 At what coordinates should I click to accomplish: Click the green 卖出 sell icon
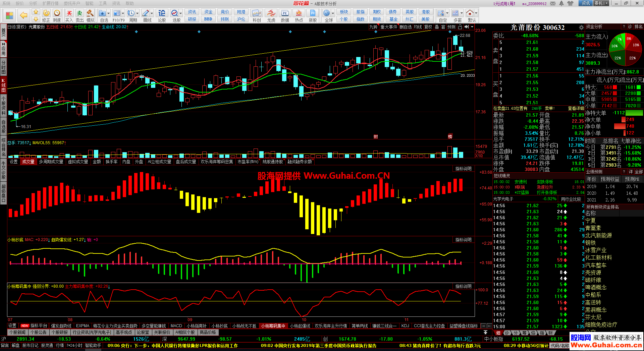tap(79, 13)
